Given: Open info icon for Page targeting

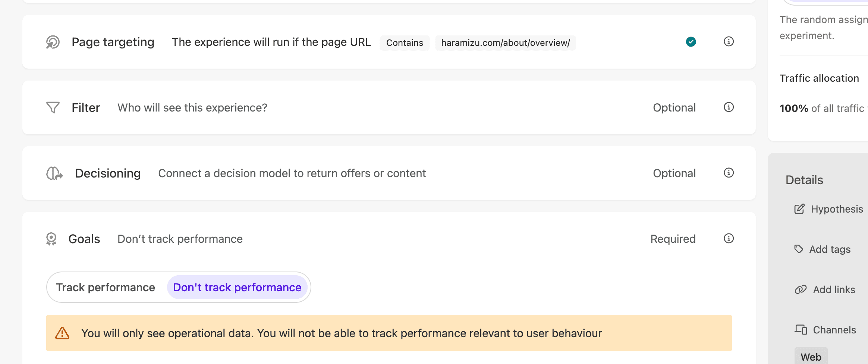Looking at the screenshot, I should pyautogui.click(x=729, y=41).
